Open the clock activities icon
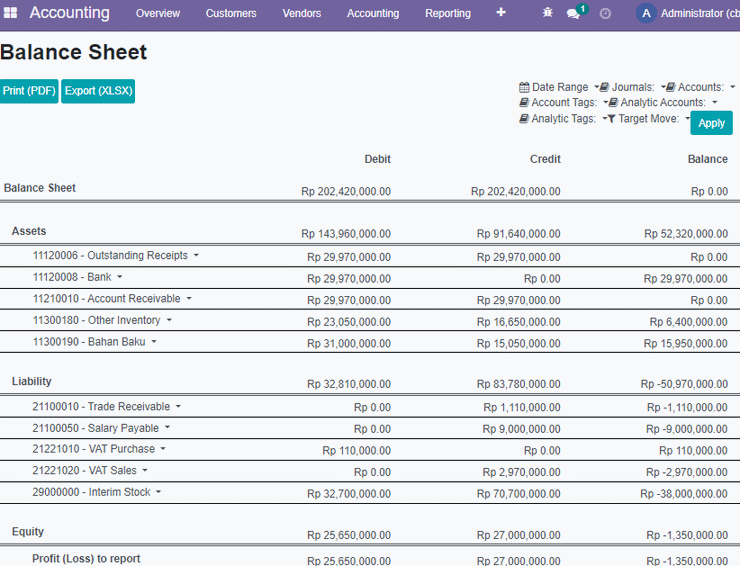Image resolution: width=740 pixels, height=566 pixels. tap(605, 14)
